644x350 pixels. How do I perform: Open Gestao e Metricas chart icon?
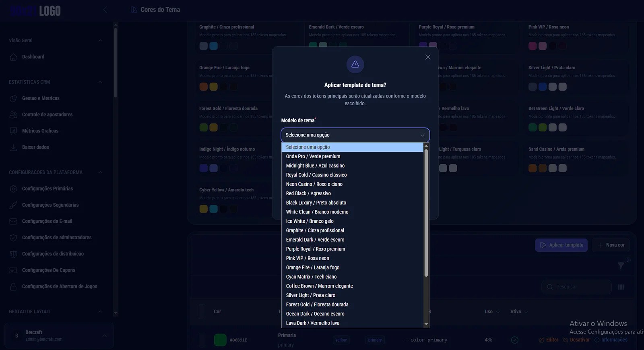point(13,98)
